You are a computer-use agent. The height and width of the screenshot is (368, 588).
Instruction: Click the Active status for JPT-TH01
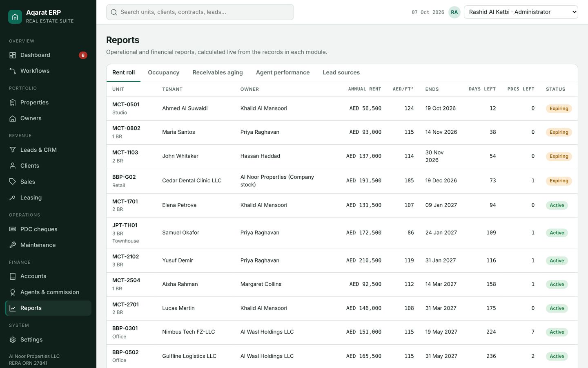(557, 233)
